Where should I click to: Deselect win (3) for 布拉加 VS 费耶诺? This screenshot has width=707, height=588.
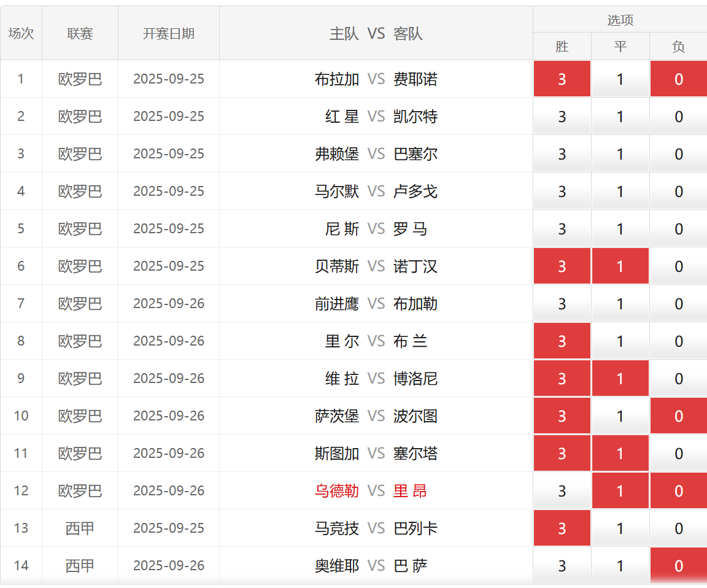(562, 79)
